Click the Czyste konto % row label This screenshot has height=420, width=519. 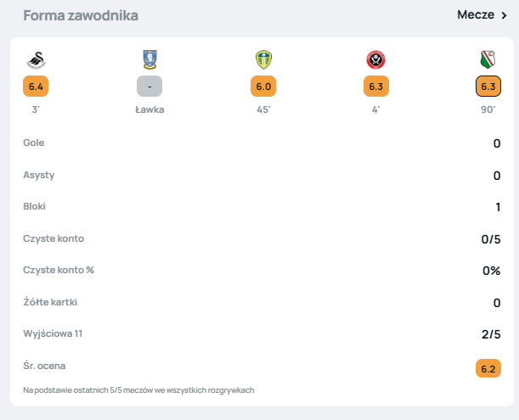click(x=58, y=270)
